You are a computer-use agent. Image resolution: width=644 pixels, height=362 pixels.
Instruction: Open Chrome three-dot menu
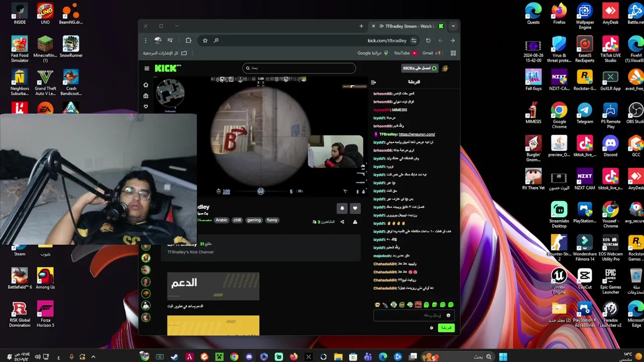pos(145,40)
